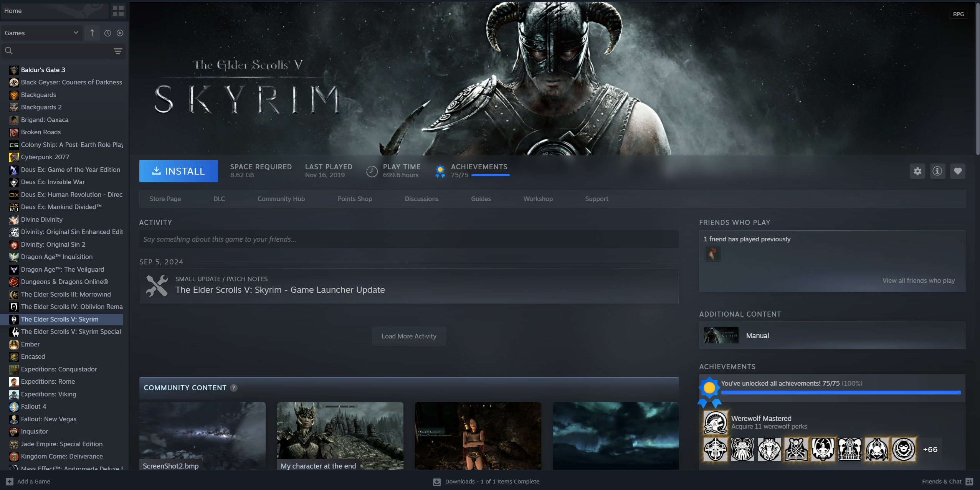The width and height of the screenshot is (980, 490).
Task: Click the library search magnifier icon
Action: click(9, 51)
